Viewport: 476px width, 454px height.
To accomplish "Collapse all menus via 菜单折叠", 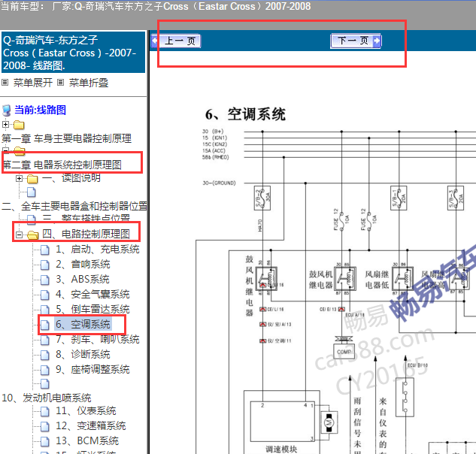I will pos(89,83).
